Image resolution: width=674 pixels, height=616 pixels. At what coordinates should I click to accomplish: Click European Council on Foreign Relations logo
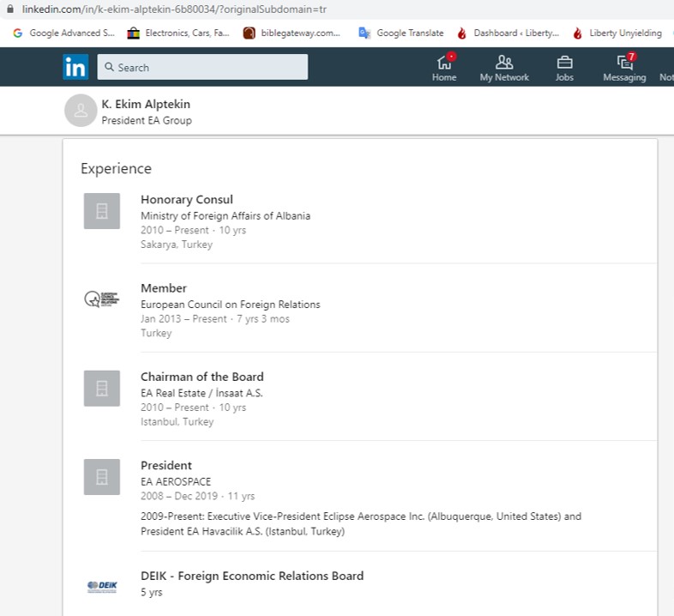coord(102,299)
